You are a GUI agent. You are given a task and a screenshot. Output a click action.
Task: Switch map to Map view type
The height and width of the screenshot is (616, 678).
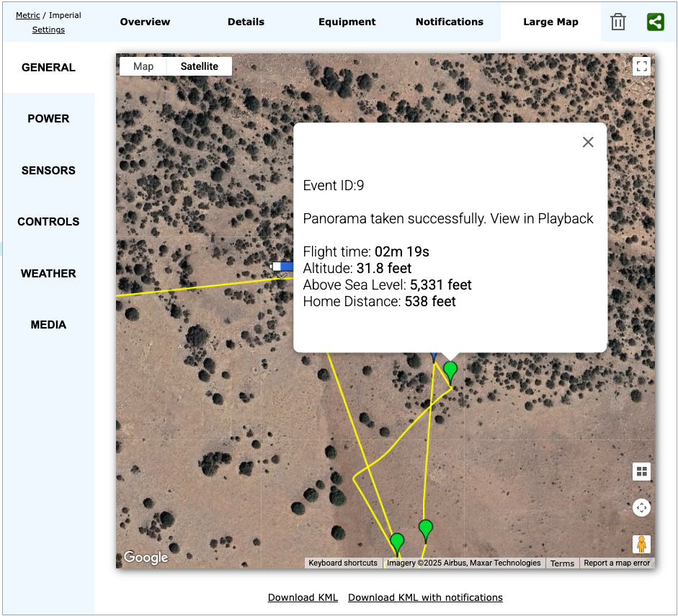click(x=143, y=66)
